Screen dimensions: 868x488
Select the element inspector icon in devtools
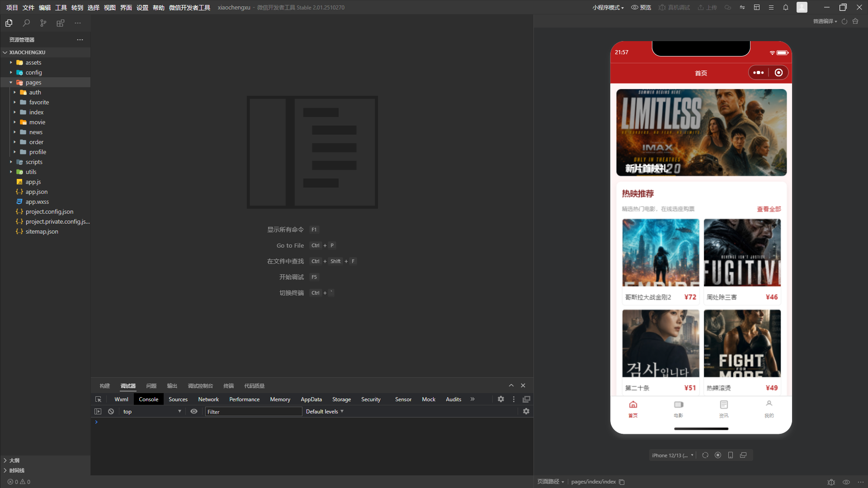[98, 399]
